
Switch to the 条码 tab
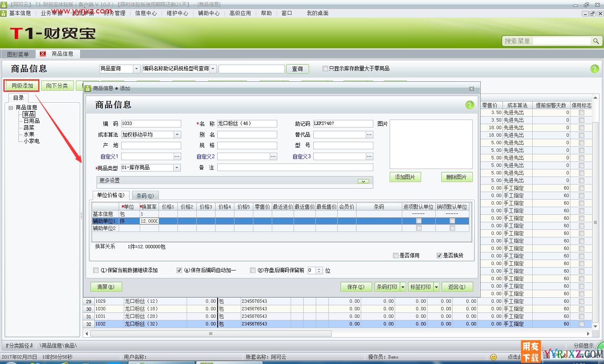coord(145,195)
